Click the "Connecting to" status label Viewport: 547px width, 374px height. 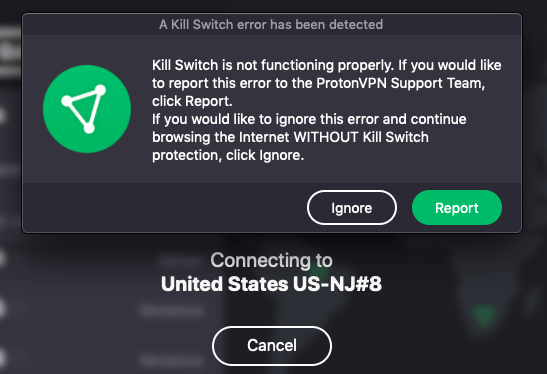[x=271, y=260]
